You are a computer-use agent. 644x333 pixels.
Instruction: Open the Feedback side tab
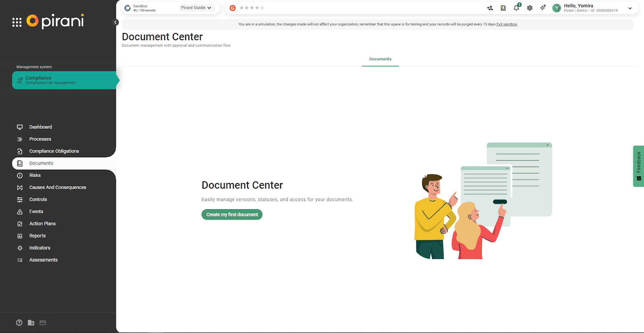point(638,166)
